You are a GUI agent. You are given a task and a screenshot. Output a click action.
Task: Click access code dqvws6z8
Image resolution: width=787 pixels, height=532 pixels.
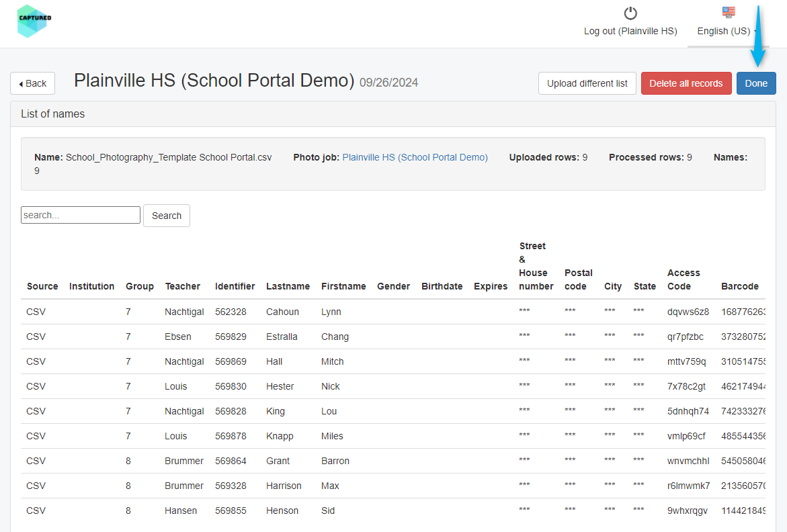[688, 312]
